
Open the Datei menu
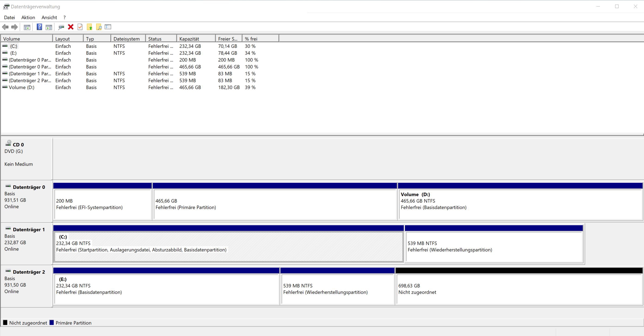[9, 18]
